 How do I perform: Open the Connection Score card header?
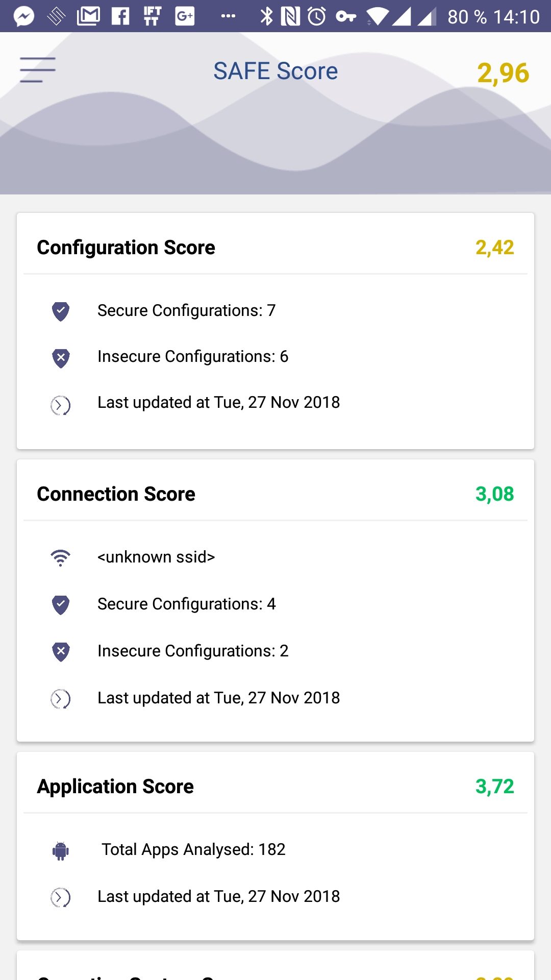(275, 494)
